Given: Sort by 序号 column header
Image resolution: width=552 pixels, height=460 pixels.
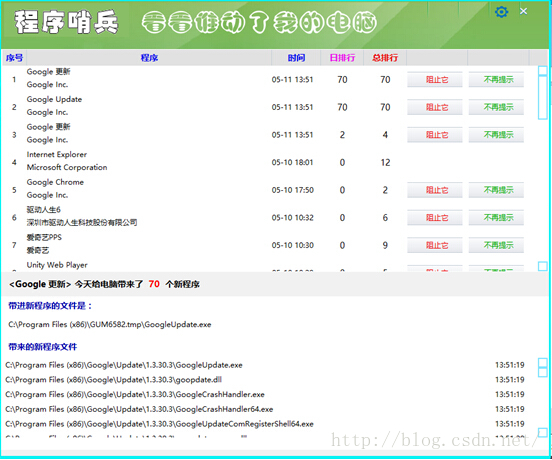Looking at the screenshot, I should (14, 58).
